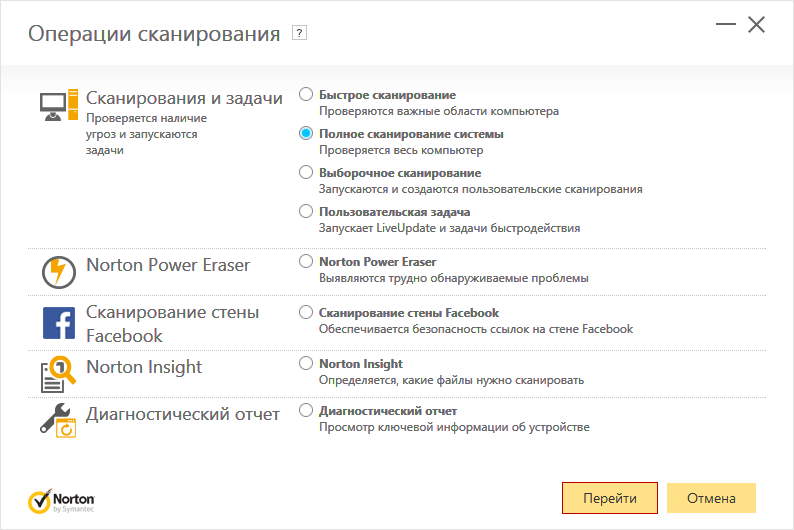Viewport: 794px width, 530px height.
Task: Click the Операции сканирования window title
Action: pyautogui.click(x=154, y=34)
